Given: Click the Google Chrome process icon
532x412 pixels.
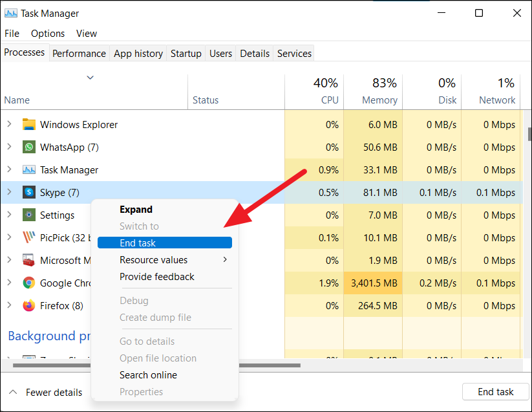Looking at the screenshot, I should (x=29, y=283).
